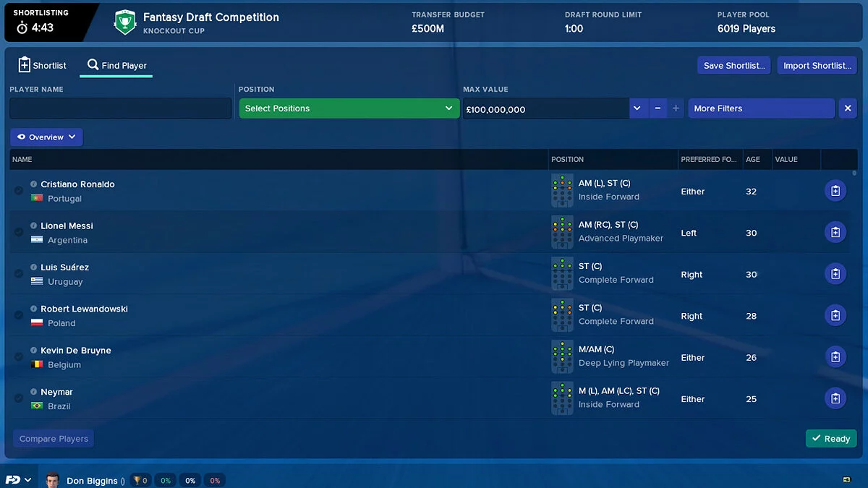
Task: Tick the selection checkbox for Neymar
Action: (19, 398)
